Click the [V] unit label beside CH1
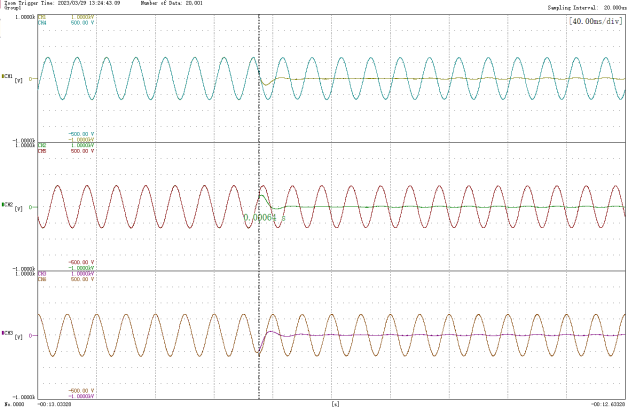Screen dimensions: 628x408 [x=18, y=80]
